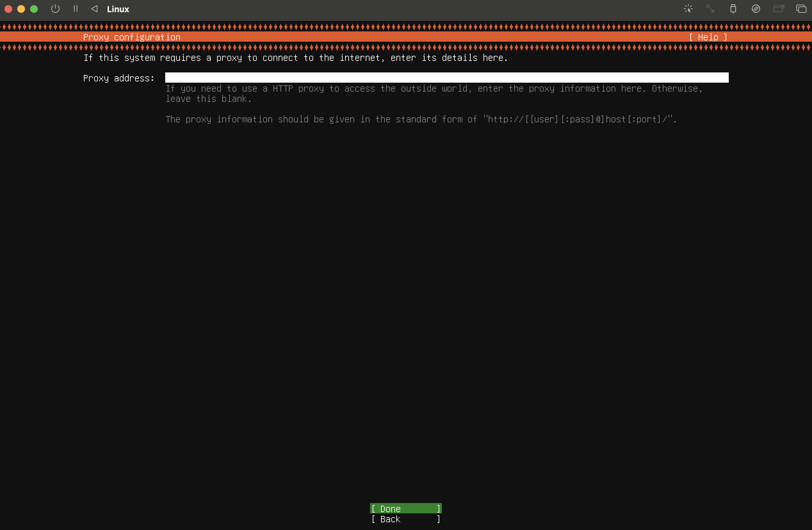This screenshot has width=812, height=530.
Task: Click the display brightness icon in menu bar
Action: [x=688, y=9]
